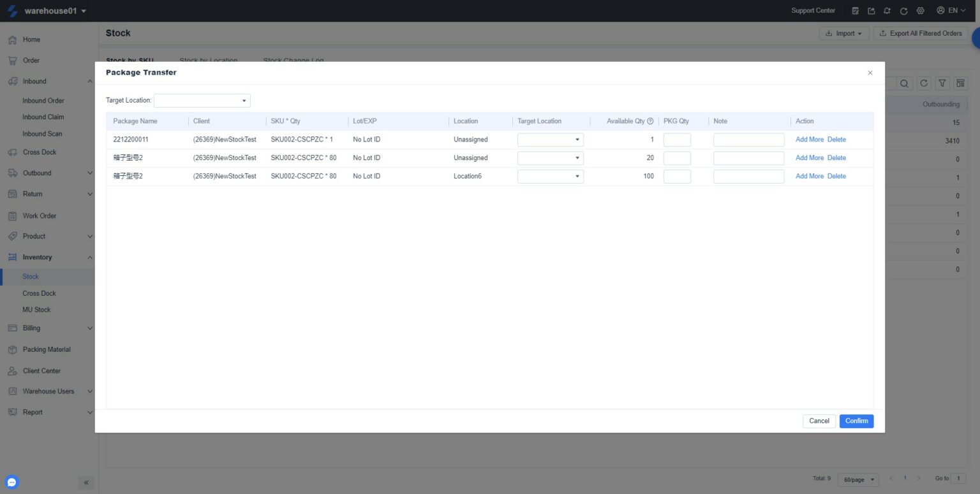980x494 pixels.
Task: Open the support chat bubble
Action: click(11, 482)
